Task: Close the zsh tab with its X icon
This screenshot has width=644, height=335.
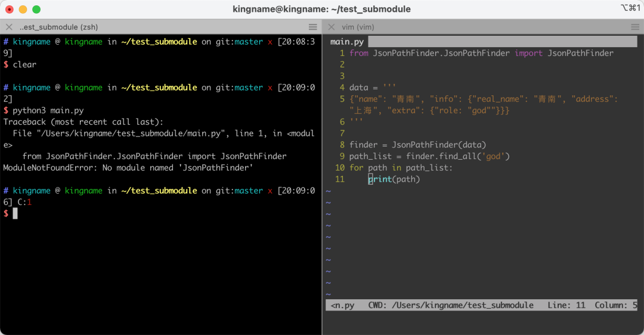Action: pos(9,27)
